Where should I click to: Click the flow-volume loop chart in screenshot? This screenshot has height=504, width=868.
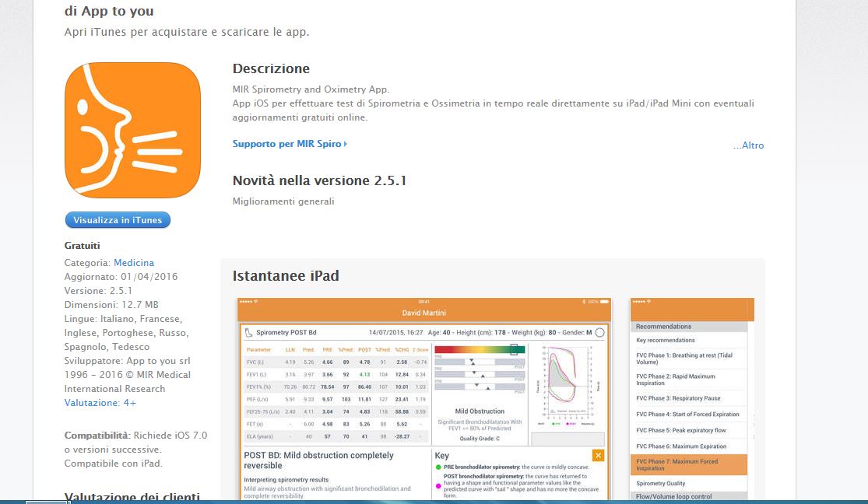click(567, 385)
